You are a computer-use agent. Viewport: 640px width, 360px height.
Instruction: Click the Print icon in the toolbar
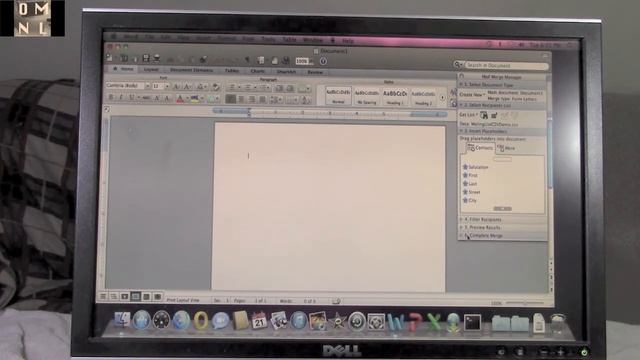point(156,59)
